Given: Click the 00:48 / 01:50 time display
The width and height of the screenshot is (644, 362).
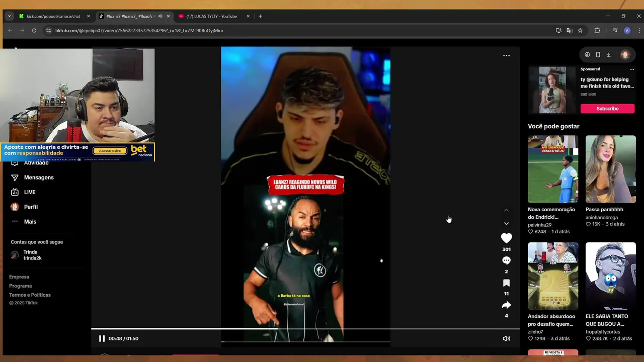Looking at the screenshot, I should [123, 338].
